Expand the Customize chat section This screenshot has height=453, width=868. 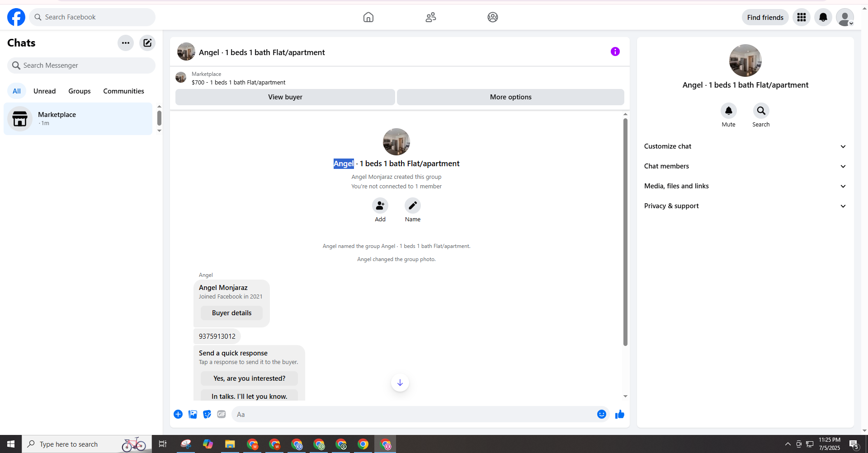[x=745, y=146]
